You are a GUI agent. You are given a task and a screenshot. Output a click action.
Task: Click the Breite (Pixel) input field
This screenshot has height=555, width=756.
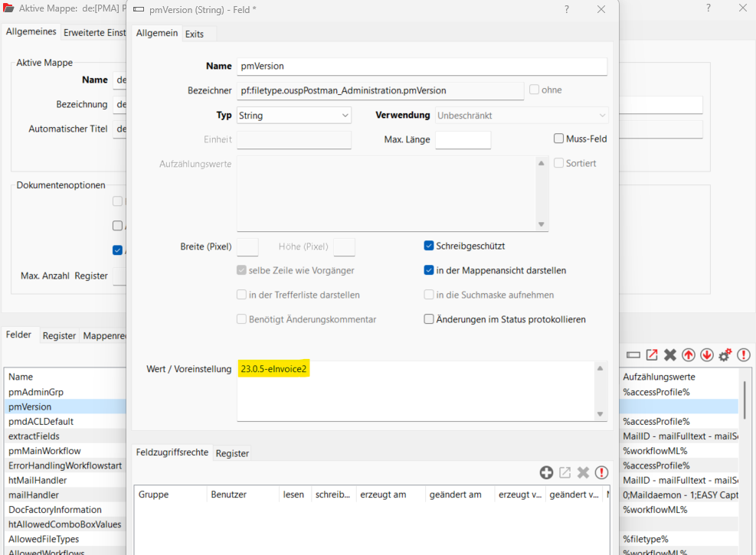pos(247,246)
